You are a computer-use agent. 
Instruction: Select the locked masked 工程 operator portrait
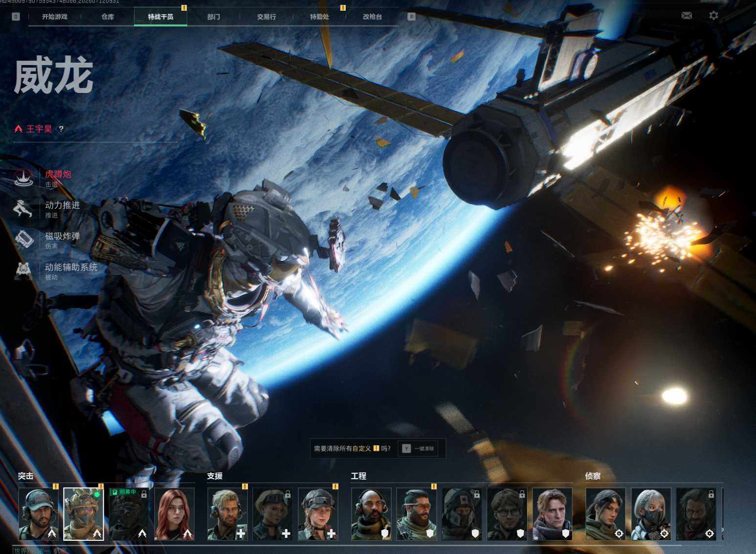(462, 514)
